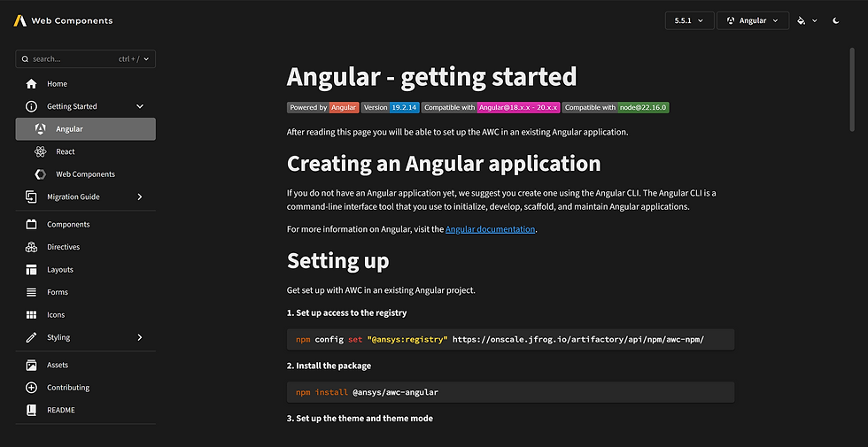
Task: Expand the search options chevron
Action: tap(146, 59)
